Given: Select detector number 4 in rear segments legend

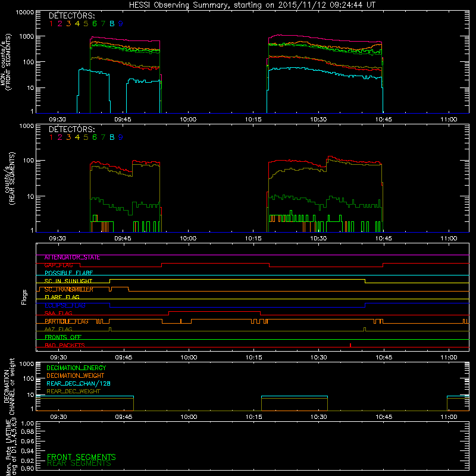Looking at the screenshot, I should [x=77, y=137].
